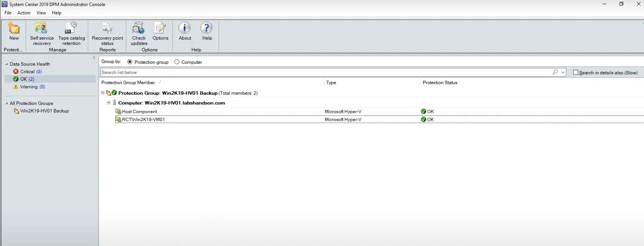This screenshot has height=246, width=644.
Task: Select the Computer radio button
Action: coord(177,62)
